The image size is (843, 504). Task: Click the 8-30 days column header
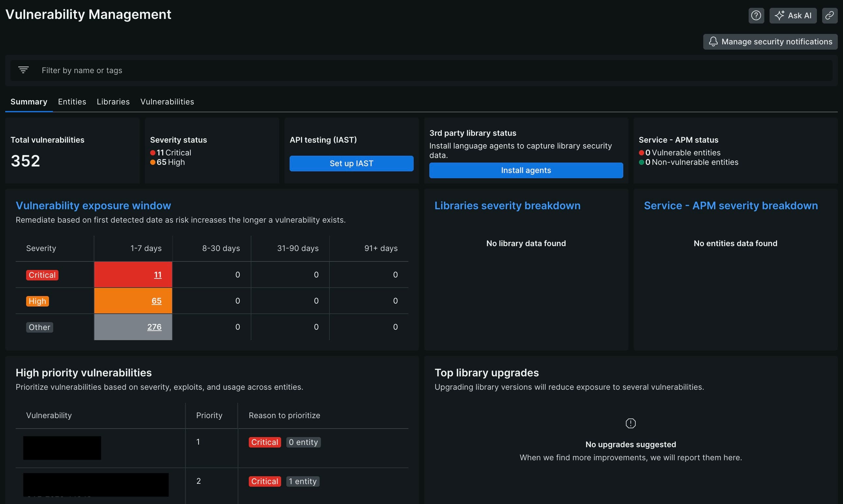(x=221, y=248)
